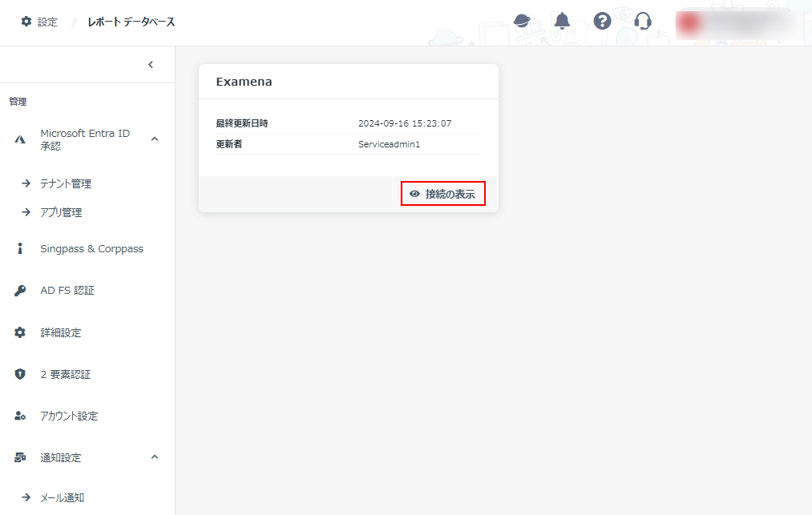Click the settings gear icon in breadcrumb
The height and width of the screenshot is (515, 812).
click(x=26, y=22)
